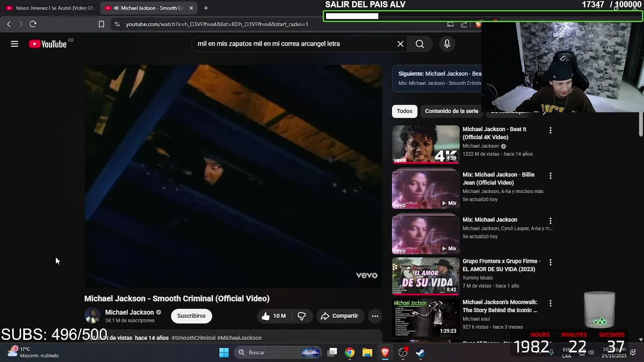Screen dimensions: 644x362
Task: Open the Beat It 4K video thumbnail
Action: (426, 144)
